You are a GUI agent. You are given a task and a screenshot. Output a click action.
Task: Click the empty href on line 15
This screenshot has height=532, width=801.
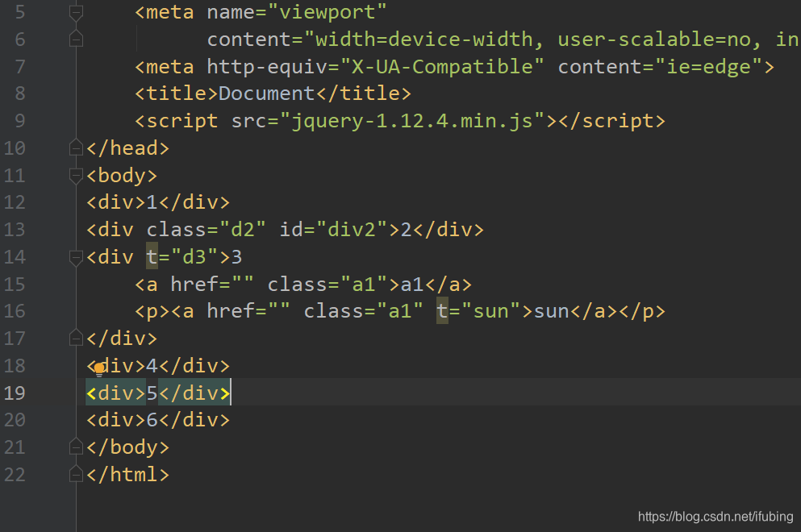212,285
